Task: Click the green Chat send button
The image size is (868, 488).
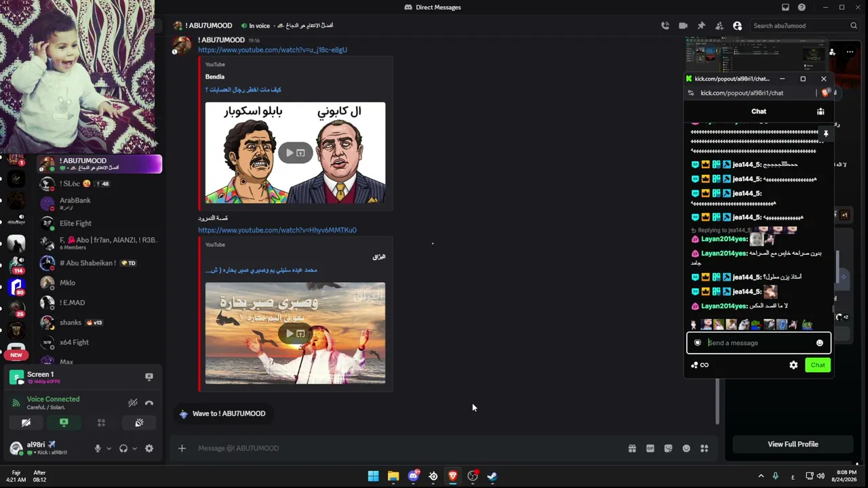Action: point(818,365)
